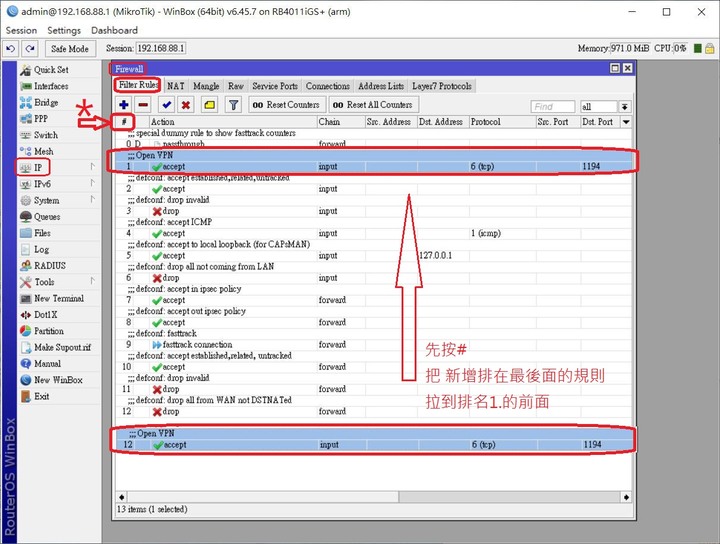Sort by the Action column header
720x544 pixels.
tap(233, 122)
